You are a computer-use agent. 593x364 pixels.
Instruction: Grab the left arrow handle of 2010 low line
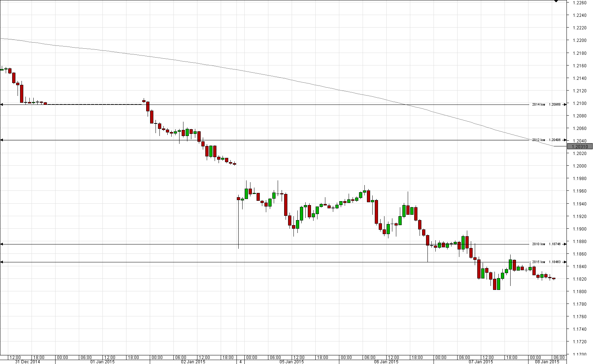click(x=1, y=244)
